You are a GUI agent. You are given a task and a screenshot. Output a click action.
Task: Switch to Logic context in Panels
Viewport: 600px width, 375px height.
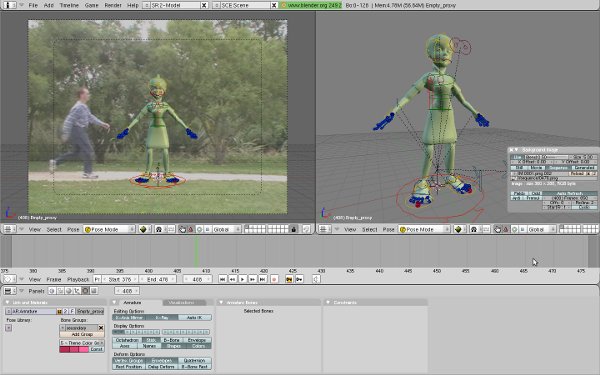coord(52,291)
